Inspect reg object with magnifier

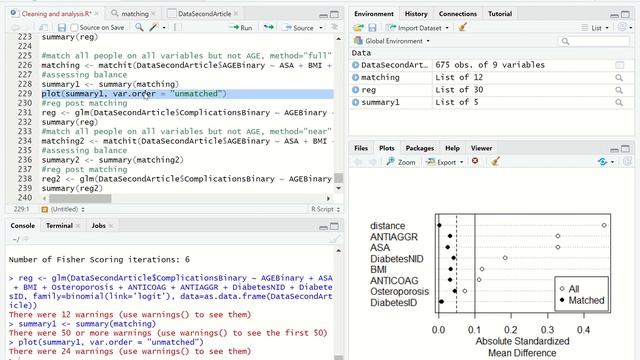tap(619, 90)
